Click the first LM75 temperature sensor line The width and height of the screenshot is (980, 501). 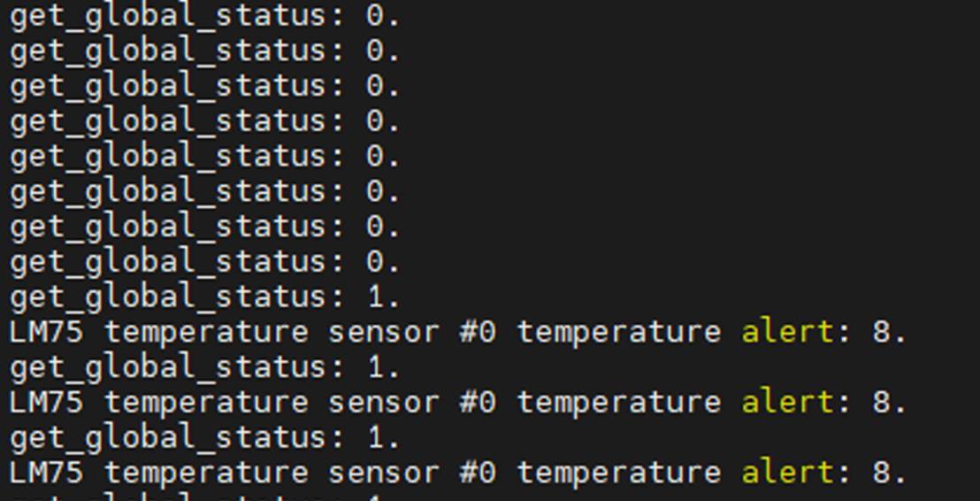pos(457,332)
